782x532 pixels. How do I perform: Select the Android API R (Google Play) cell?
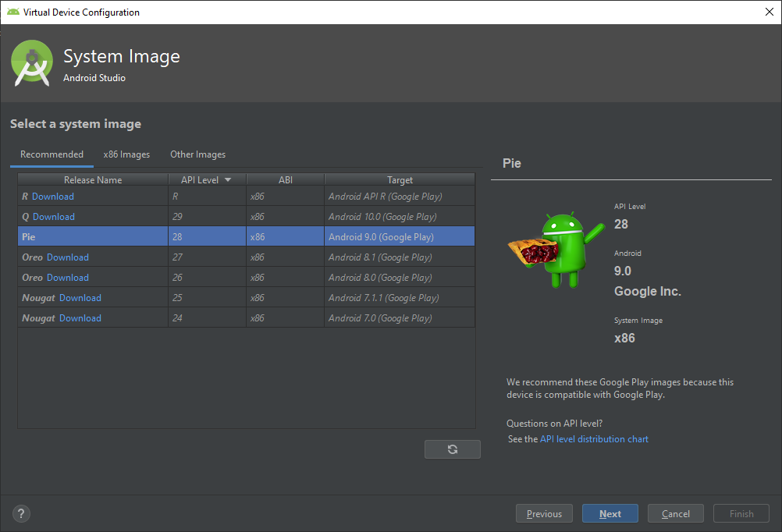pyautogui.click(x=400, y=197)
